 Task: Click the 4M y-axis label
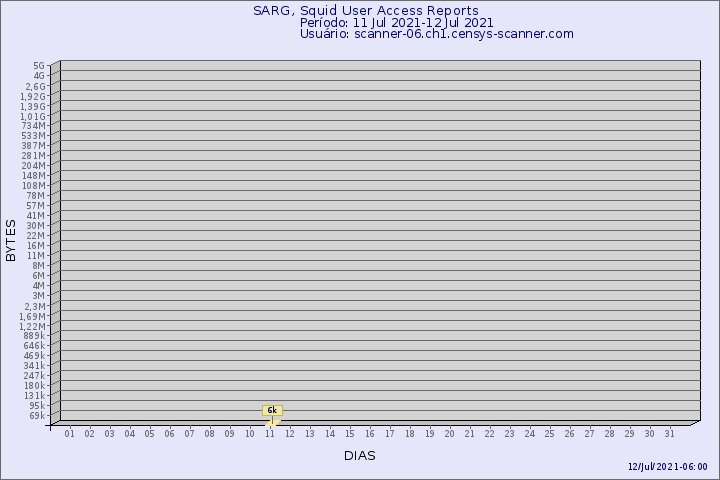tap(39, 286)
